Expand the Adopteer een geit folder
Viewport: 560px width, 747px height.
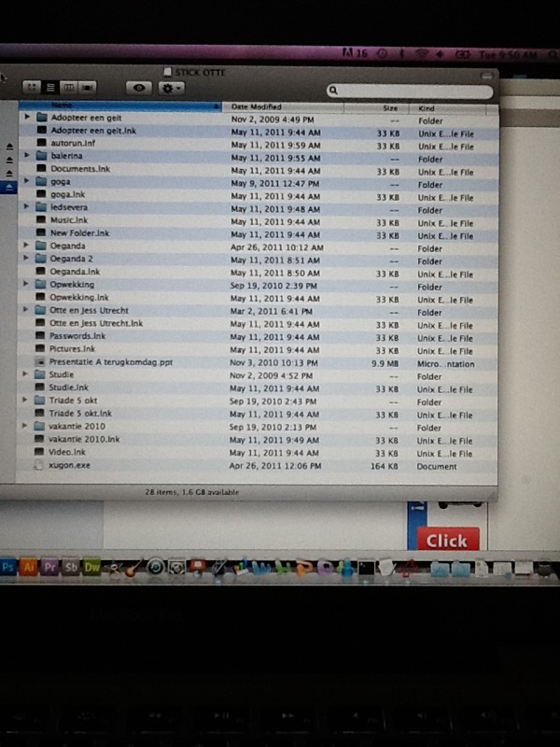[27, 117]
